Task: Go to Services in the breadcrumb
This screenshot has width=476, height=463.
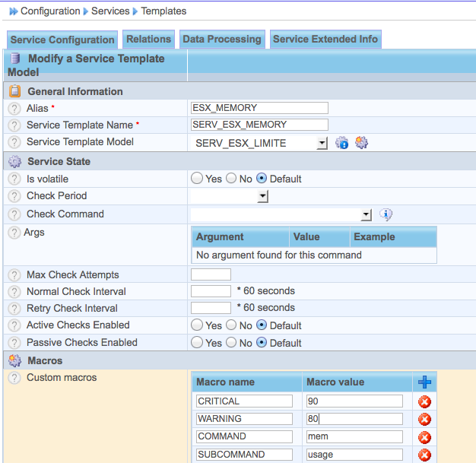Action: 110,11
